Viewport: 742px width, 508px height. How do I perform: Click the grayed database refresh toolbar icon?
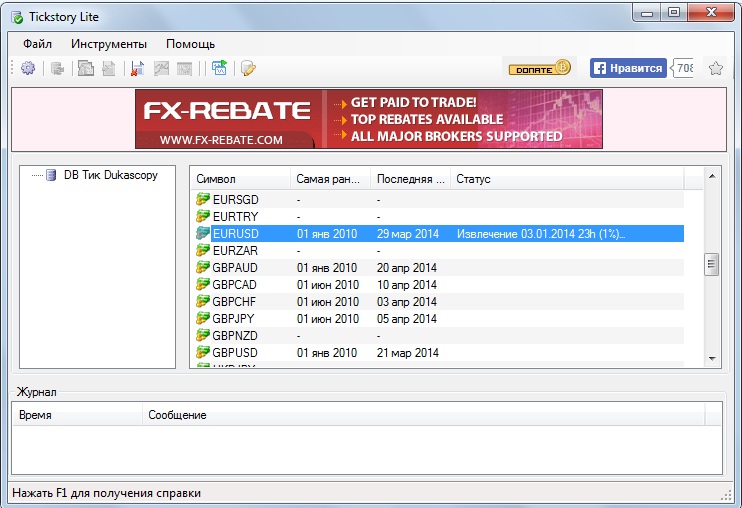pos(57,69)
